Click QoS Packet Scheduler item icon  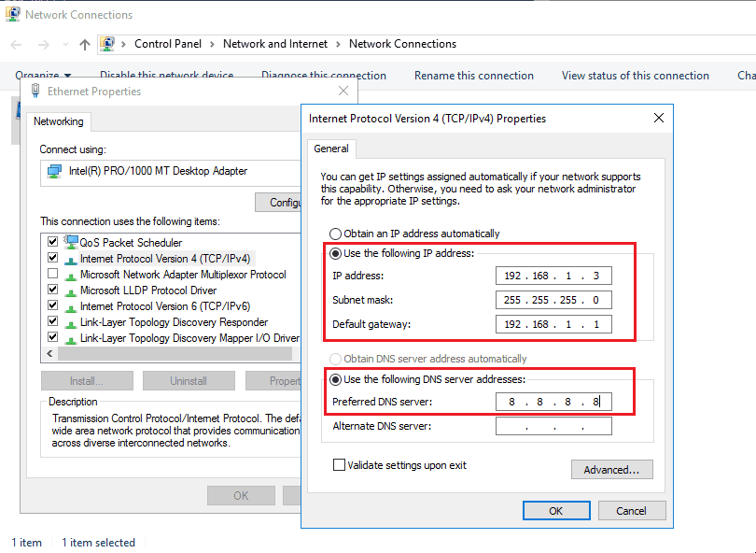click(x=71, y=242)
